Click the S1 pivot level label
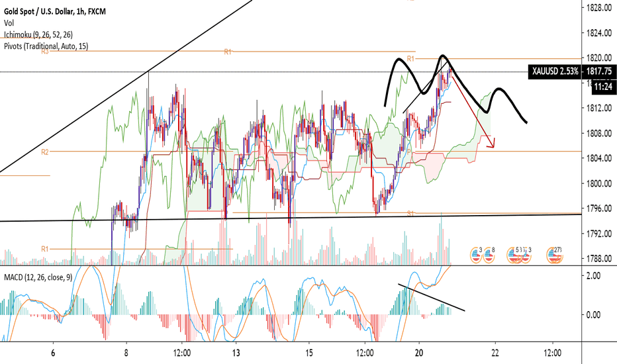Screen dimensions: 617x364 pos(410,214)
